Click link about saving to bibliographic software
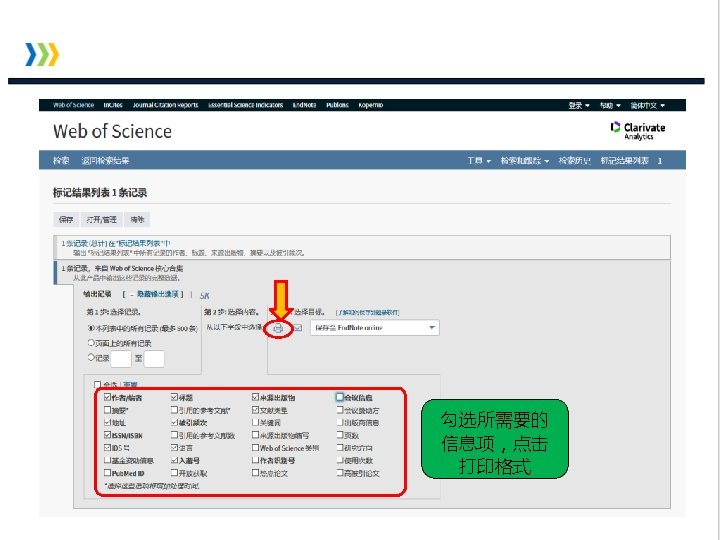 367,312
